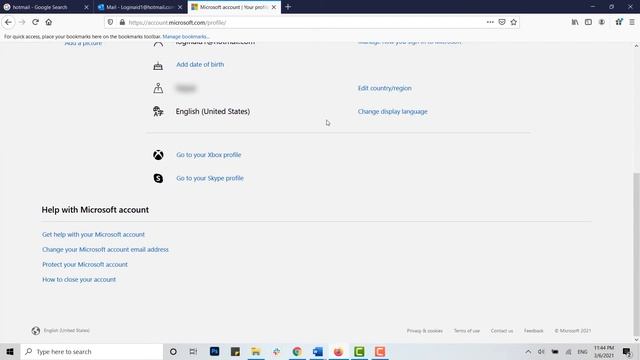Open page actions three-dot menu

pyautogui.click(x=490, y=22)
